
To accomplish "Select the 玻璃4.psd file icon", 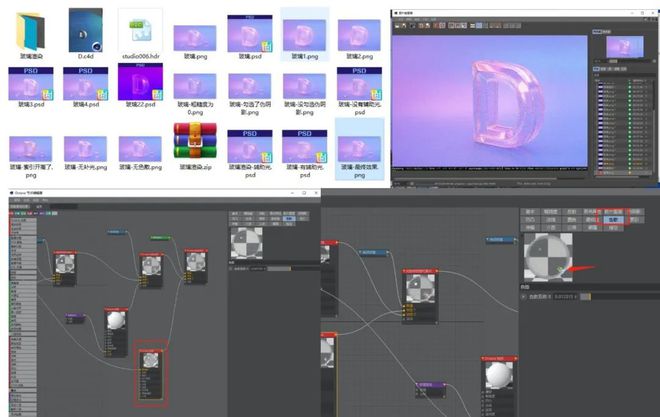I will click(x=85, y=84).
